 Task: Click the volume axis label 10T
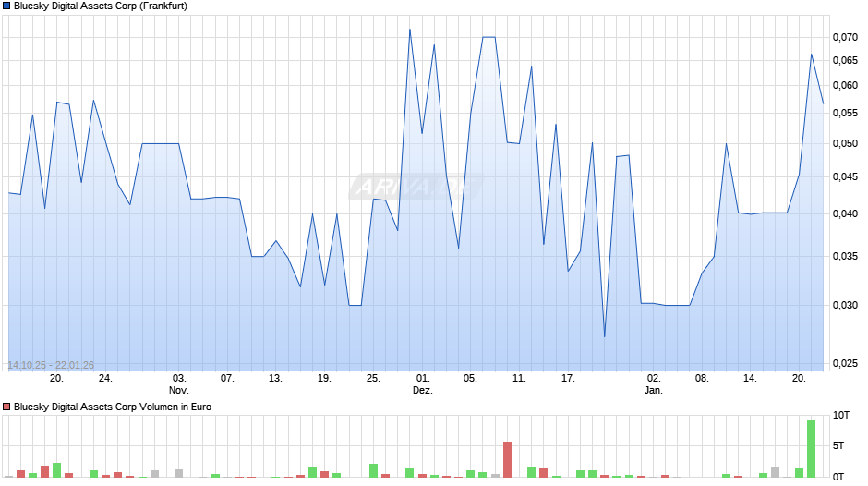(841, 415)
